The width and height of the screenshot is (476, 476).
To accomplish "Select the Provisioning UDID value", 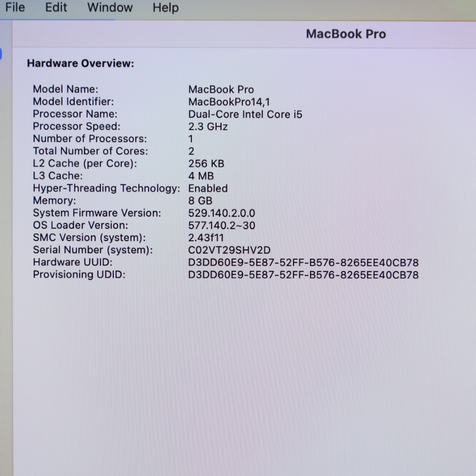I will click(x=303, y=275).
